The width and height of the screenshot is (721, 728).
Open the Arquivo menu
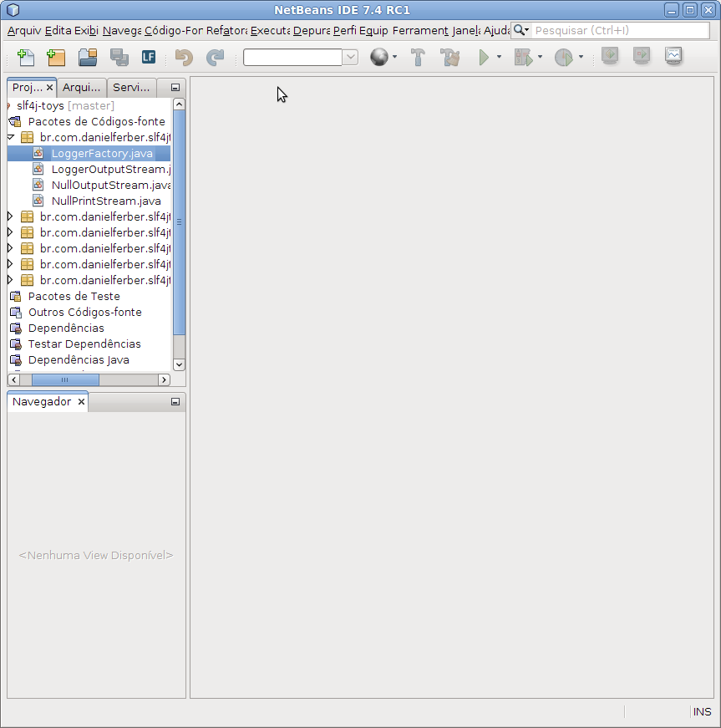(24, 31)
